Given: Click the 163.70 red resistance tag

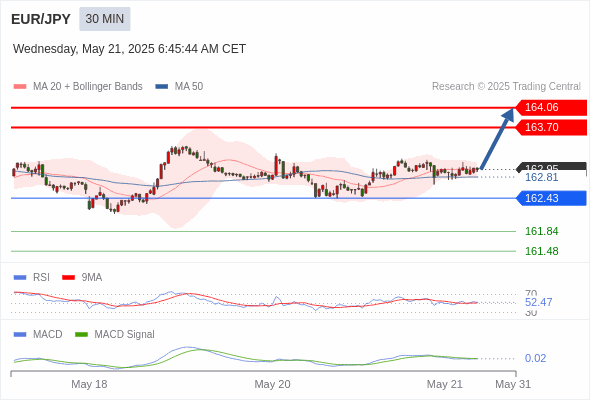Looking at the screenshot, I should (551, 128).
